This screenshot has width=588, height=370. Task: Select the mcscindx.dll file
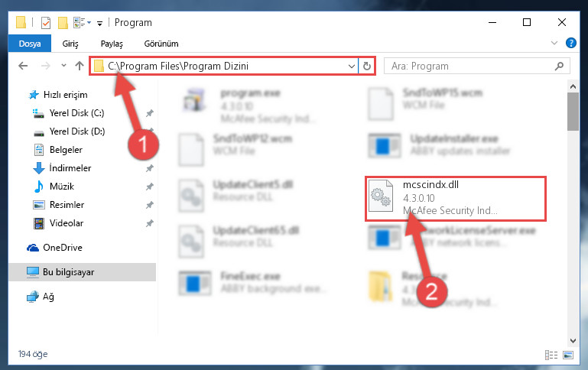(x=455, y=198)
